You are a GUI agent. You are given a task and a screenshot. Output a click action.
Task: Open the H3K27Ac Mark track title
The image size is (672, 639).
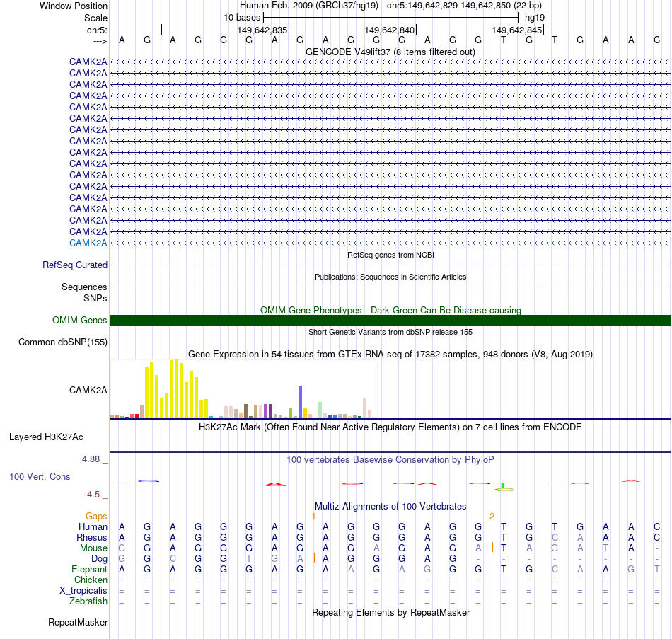(x=390, y=427)
